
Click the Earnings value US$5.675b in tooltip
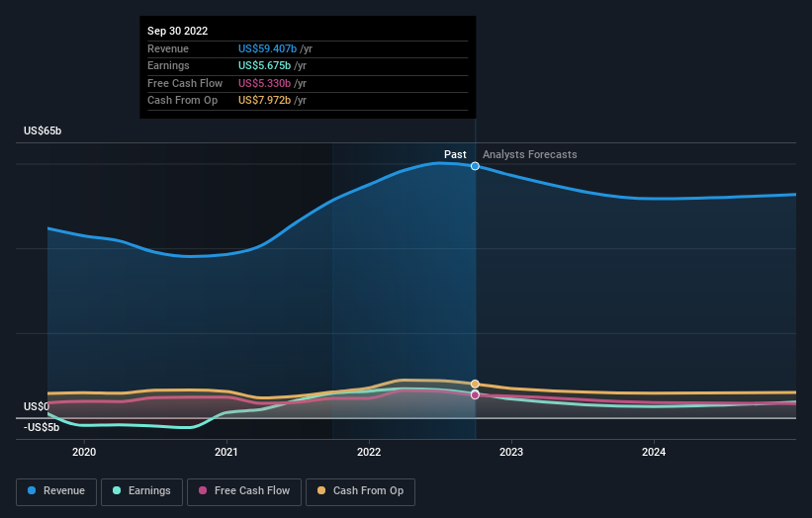click(x=264, y=65)
